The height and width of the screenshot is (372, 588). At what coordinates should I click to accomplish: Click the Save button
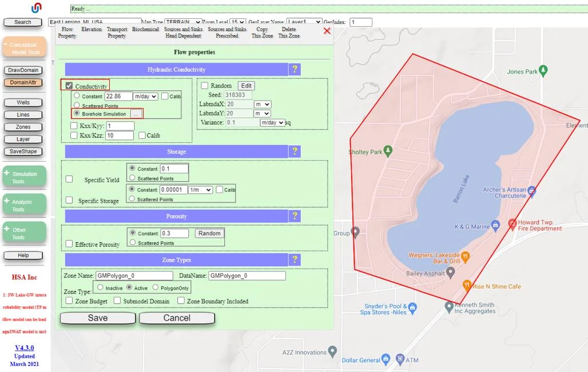(x=98, y=318)
